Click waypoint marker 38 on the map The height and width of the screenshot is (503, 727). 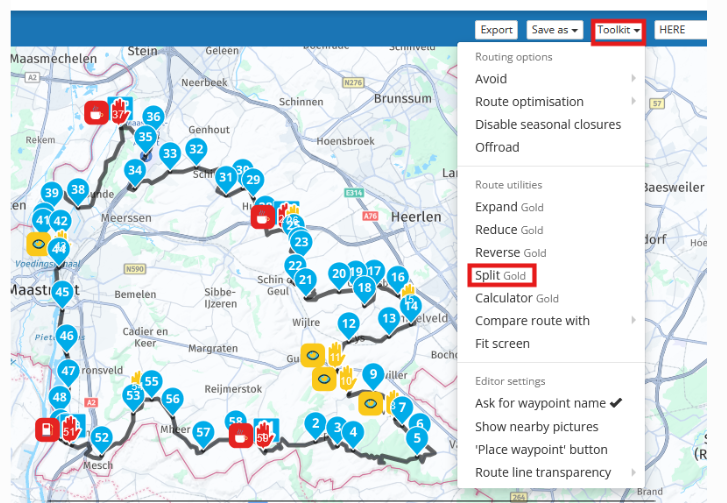pos(78,189)
